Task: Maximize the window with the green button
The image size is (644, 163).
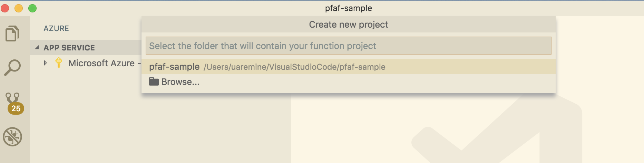Action: click(32, 8)
